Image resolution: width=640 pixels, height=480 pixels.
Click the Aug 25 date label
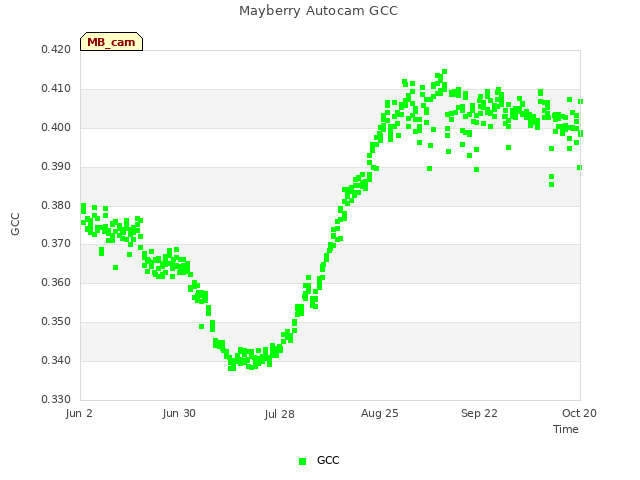(x=380, y=413)
